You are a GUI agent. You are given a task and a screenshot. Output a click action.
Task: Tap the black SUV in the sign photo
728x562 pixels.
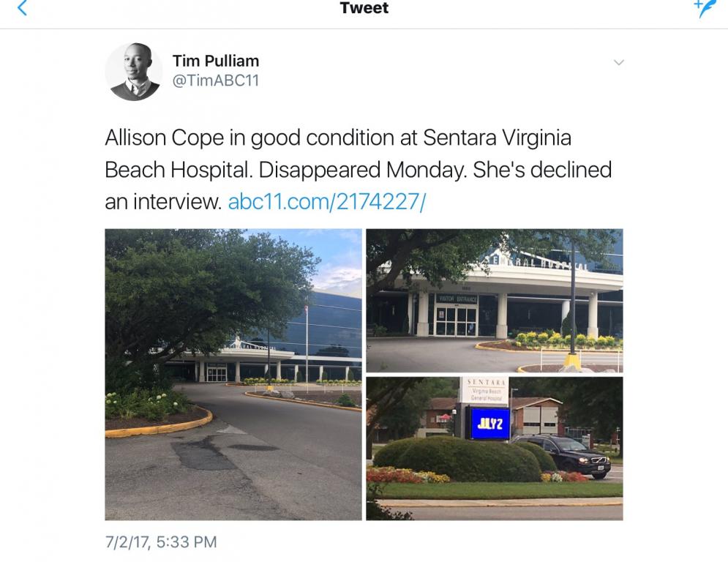click(563, 456)
